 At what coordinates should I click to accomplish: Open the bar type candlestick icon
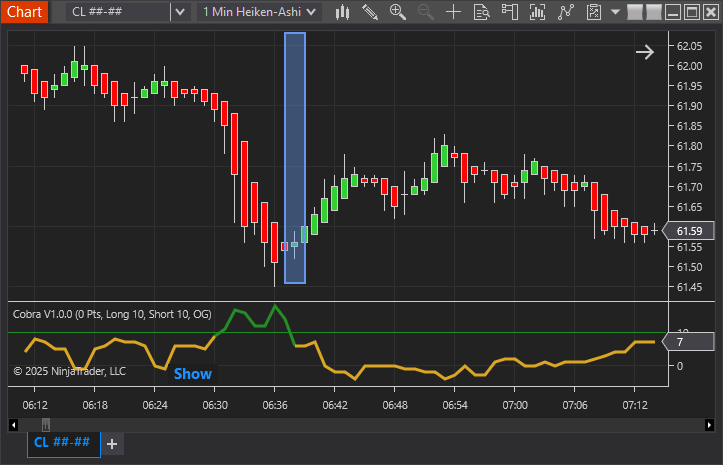pyautogui.click(x=342, y=12)
